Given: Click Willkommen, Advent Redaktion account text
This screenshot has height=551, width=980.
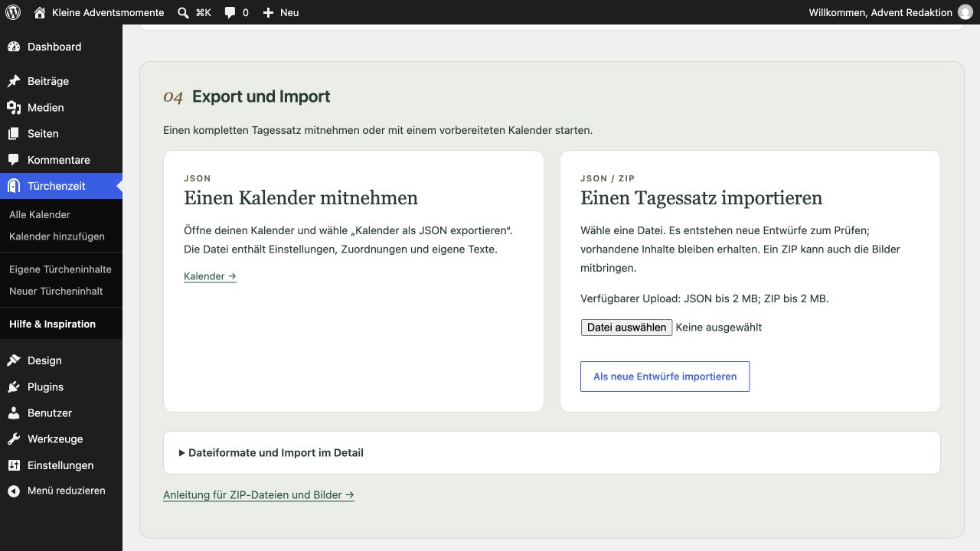Looking at the screenshot, I should pos(880,12).
